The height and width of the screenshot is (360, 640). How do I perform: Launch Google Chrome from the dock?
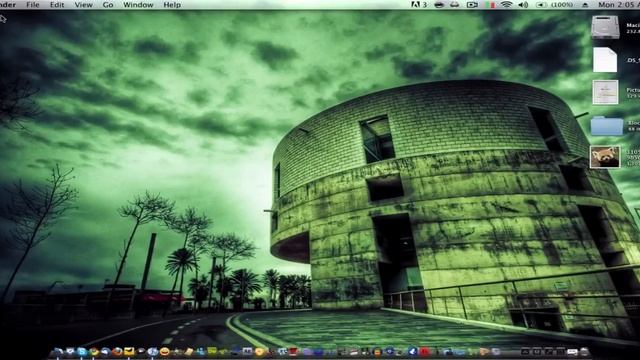94,351
